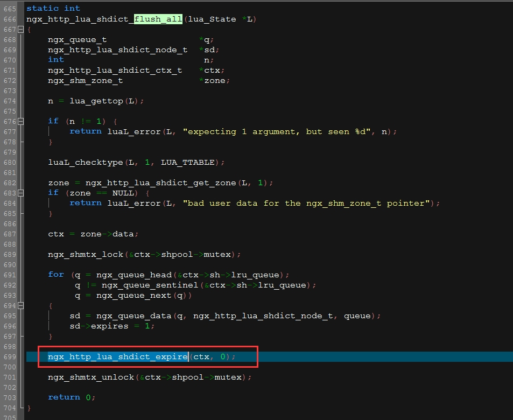Click the static keyword on line 665
Image resolution: width=513 pixels, height=420 pixels.
43,8
